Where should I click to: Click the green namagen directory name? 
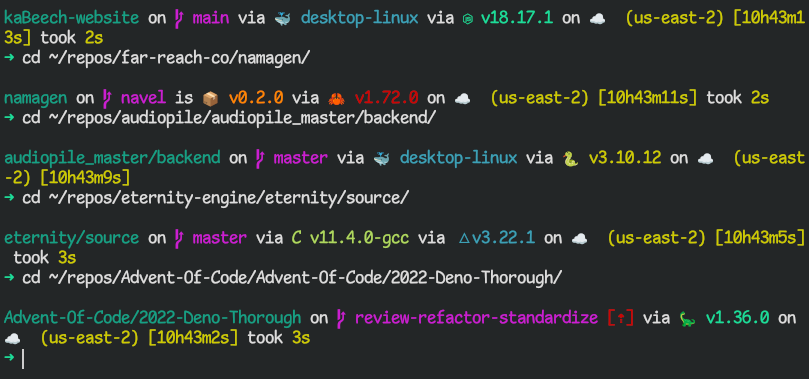36,98
